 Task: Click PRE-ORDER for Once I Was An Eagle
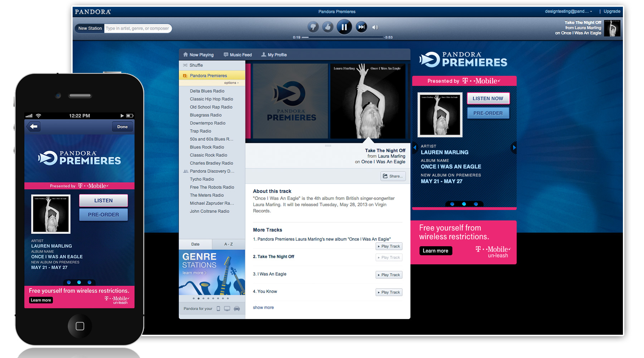[x=488, y=113]
